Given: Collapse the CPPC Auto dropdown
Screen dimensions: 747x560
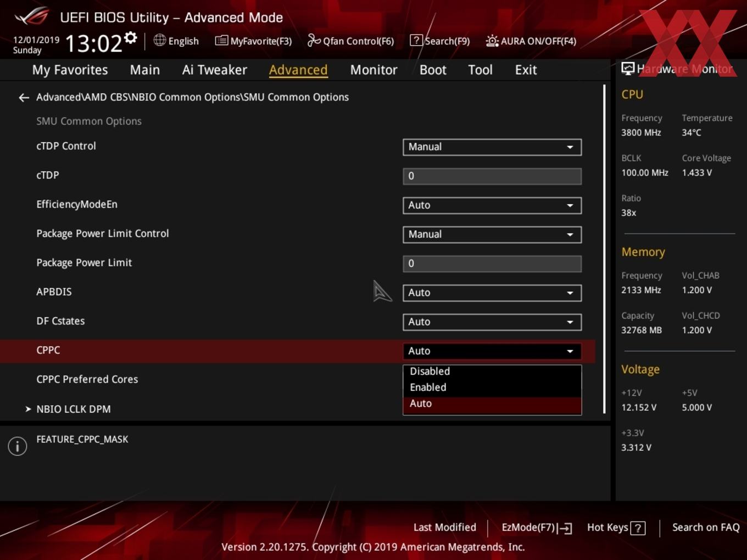Looking at the screenshot, I should tap(492, 351).
